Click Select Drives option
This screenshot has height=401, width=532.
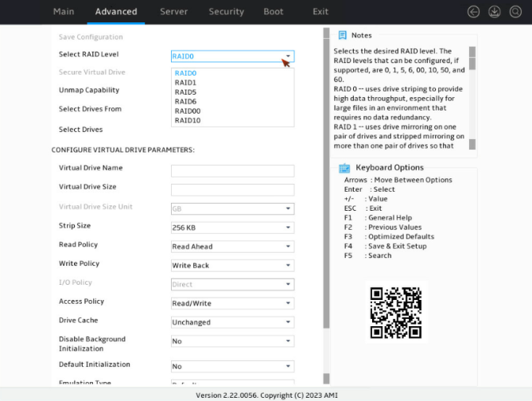(x=80, y=130)
